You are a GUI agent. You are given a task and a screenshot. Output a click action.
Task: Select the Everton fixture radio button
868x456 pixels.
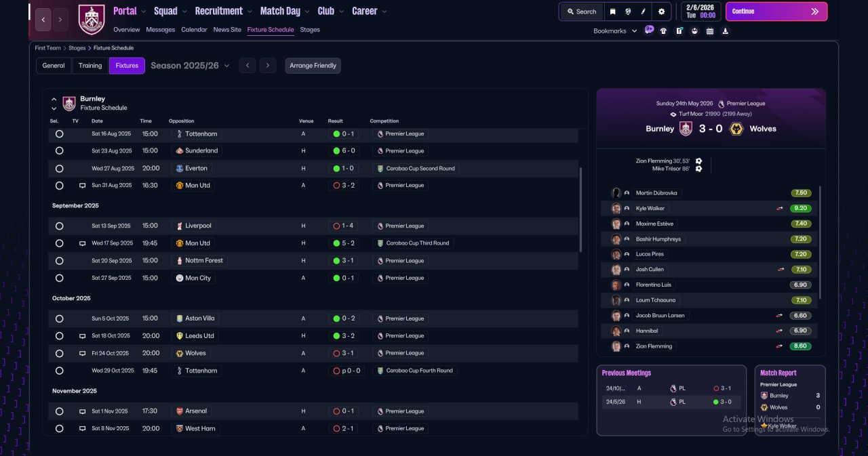point(59,169)
